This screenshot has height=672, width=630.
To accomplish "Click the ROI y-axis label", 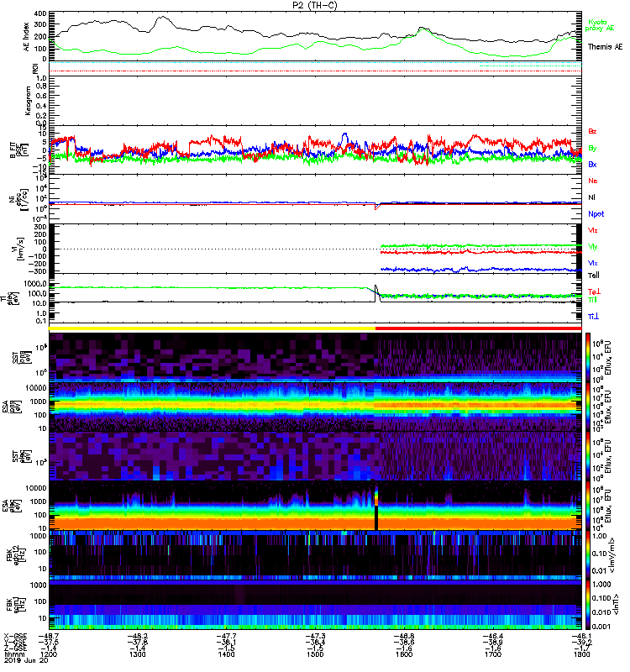I will tap(35, 68).
